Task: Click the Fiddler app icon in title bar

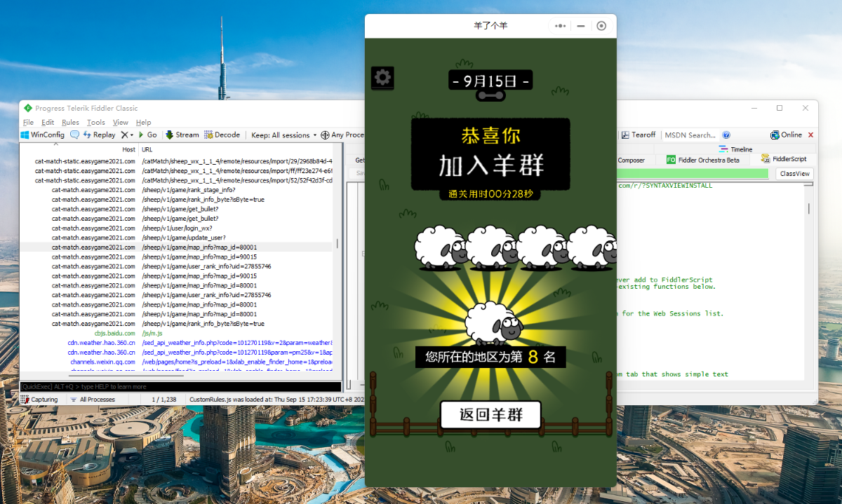Action: pos(28,108)
